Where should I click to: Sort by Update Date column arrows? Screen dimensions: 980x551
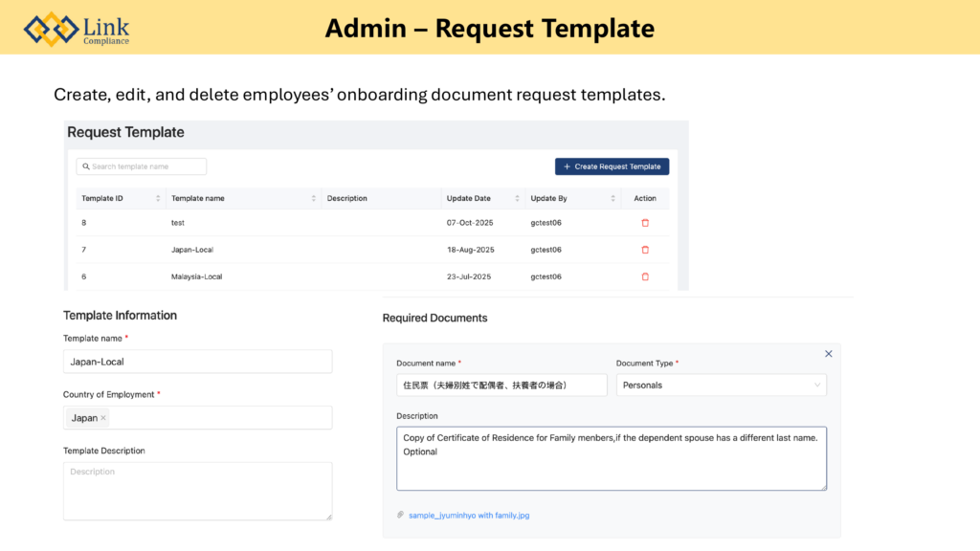(518, 198)
